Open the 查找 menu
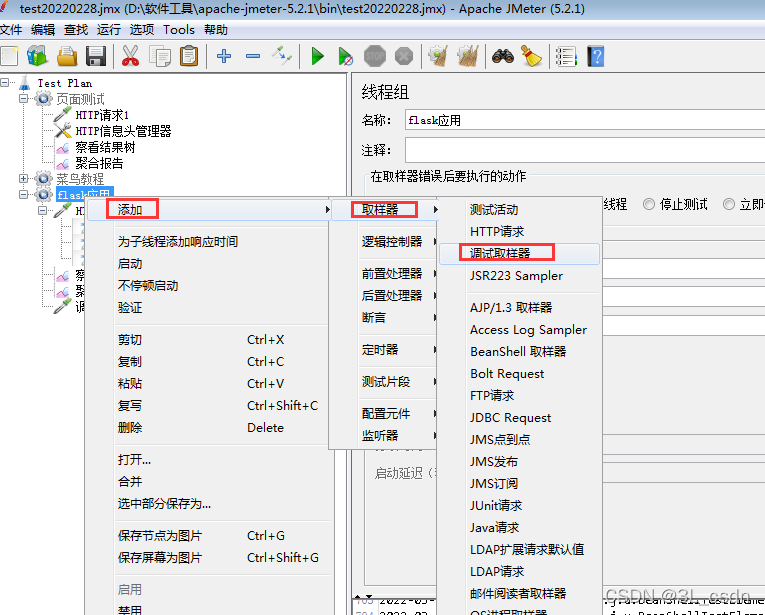This screenshot has height=615, width=765. 76,30
